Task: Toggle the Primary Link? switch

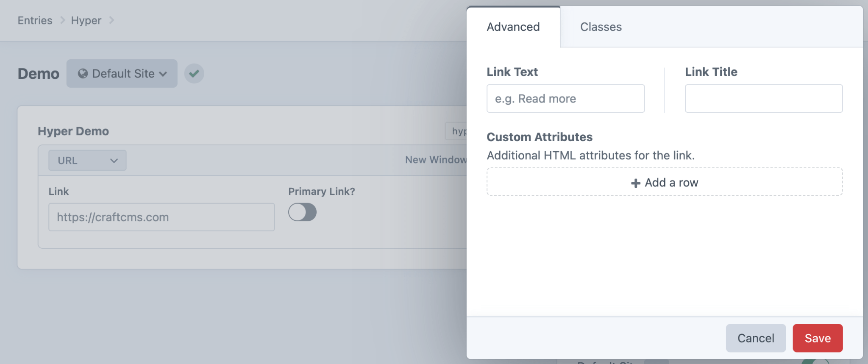Action: point(302,212)
